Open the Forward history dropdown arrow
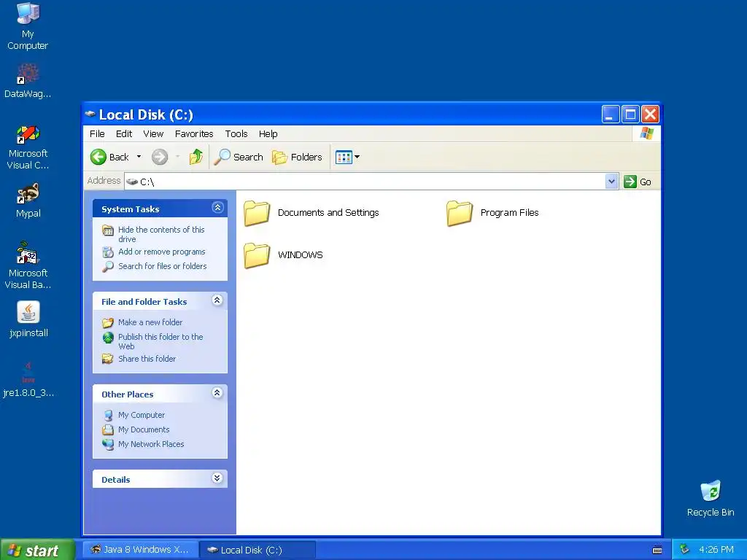This screenshot has height=560, width=747. pos(178,157)
